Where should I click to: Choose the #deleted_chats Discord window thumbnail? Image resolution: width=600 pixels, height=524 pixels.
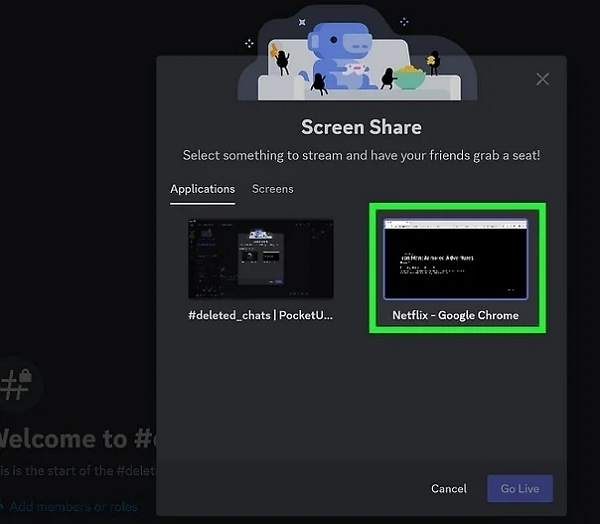point(261,258)
